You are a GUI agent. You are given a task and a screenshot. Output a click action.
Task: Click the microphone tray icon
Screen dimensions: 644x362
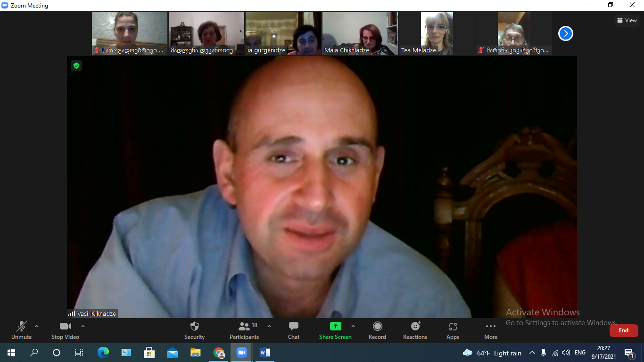click(544, 353)
